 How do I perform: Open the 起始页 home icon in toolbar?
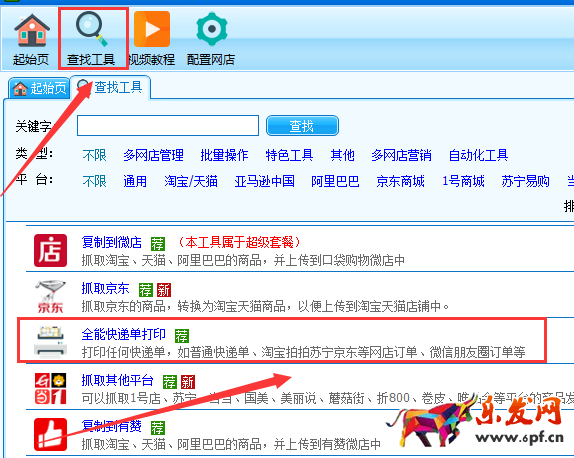[x=31, y=30]
